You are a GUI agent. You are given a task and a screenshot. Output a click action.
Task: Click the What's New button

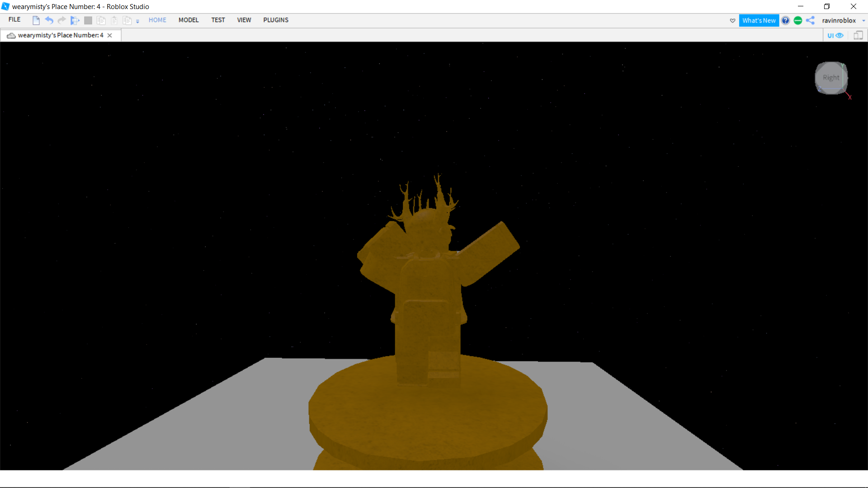coord(759,20)
